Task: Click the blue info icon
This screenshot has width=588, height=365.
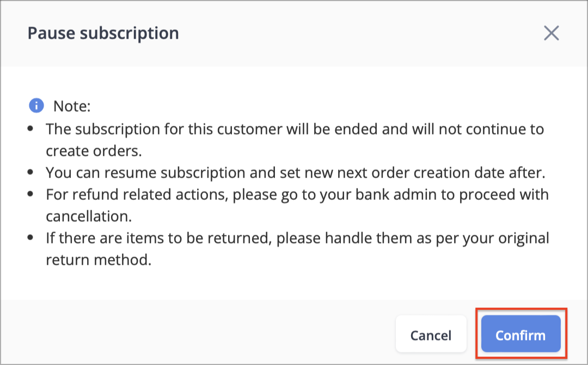Action: [36, 105]
